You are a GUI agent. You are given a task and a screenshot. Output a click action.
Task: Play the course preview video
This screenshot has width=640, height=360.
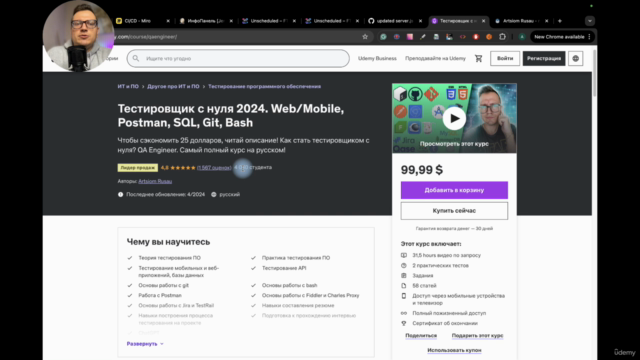pyautogui.click(x=454, y=118)
